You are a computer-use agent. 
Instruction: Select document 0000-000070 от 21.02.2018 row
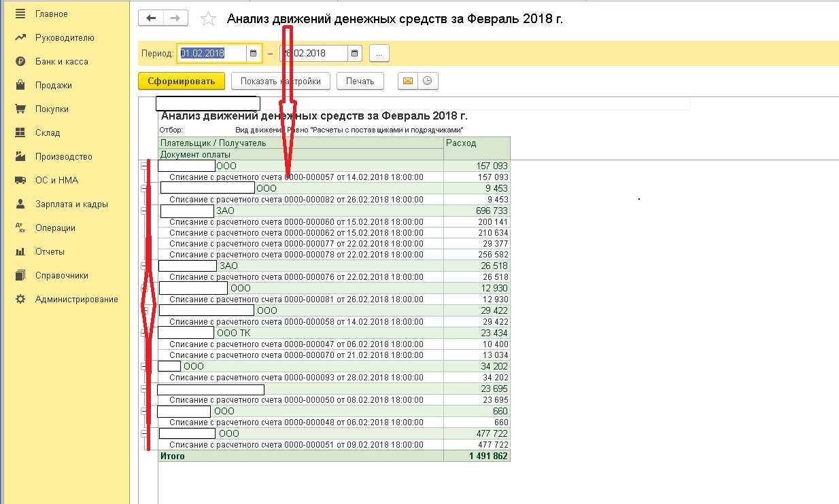coord(301,355)
